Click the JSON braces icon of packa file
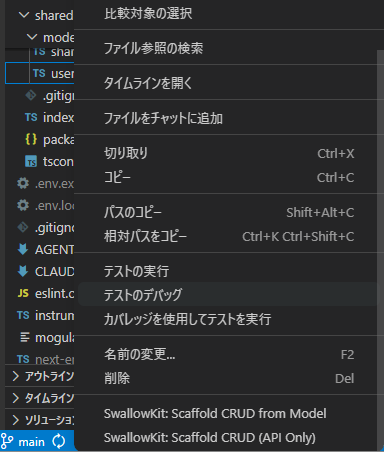The width and height of the screenshot is (384, 452). (31, 139)
